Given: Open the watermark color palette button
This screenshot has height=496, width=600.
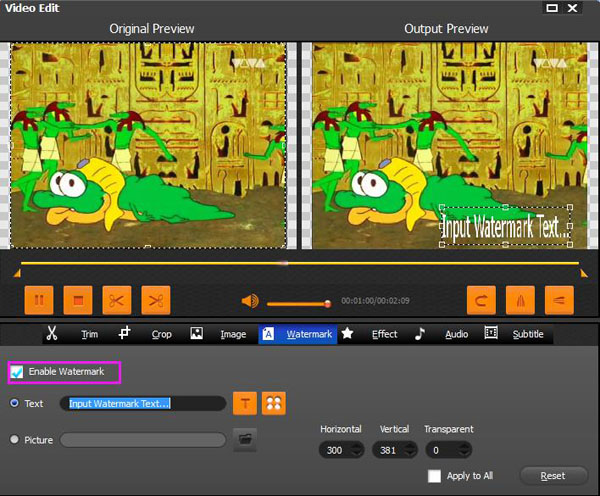Looking at the screenshot, I should [x=274, y=403].
